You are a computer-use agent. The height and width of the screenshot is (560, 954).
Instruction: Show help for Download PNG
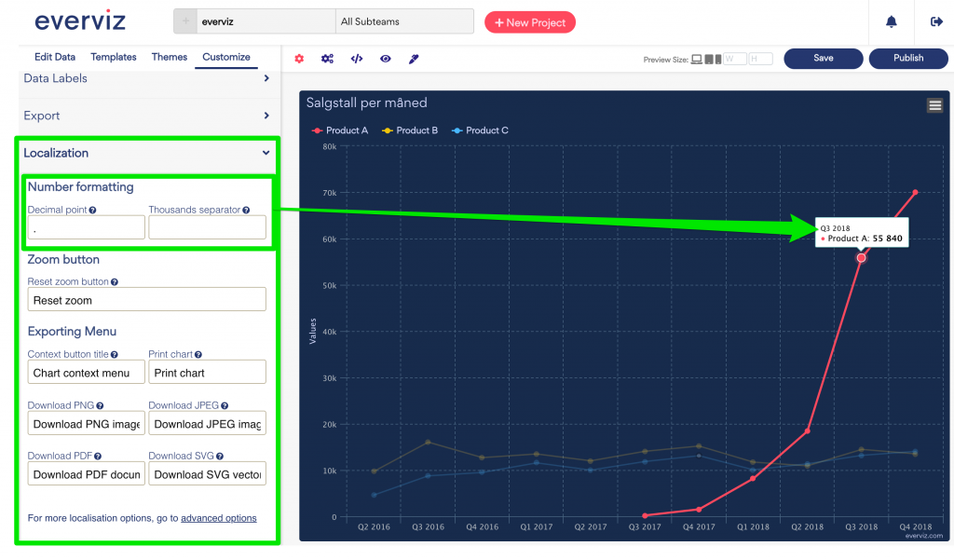click(x=100, y=405)
